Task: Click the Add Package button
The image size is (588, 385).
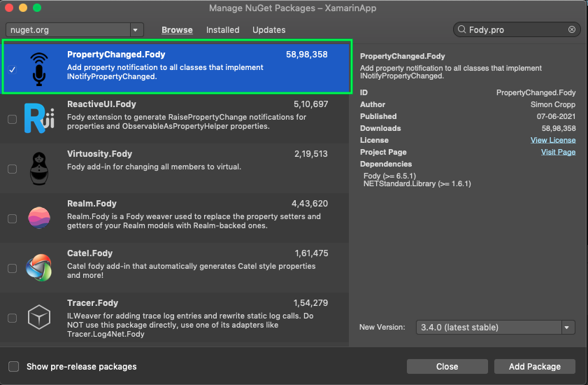Action: tap(535, 366)
